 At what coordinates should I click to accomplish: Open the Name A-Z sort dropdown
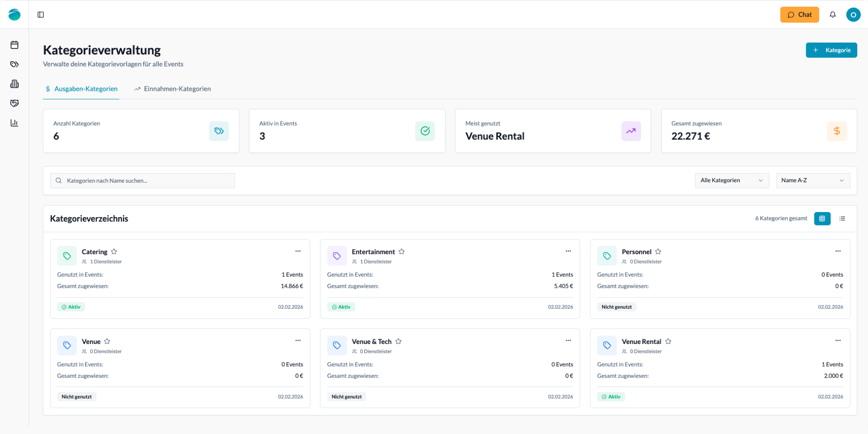tap(812, 180)
